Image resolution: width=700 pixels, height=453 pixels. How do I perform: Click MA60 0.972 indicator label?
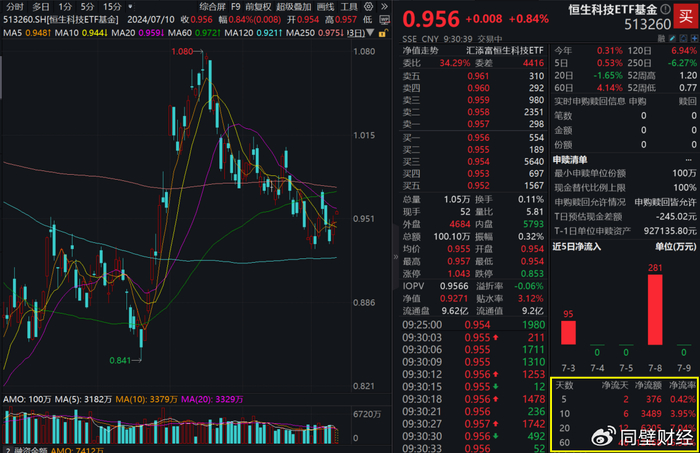click(194, 33)
